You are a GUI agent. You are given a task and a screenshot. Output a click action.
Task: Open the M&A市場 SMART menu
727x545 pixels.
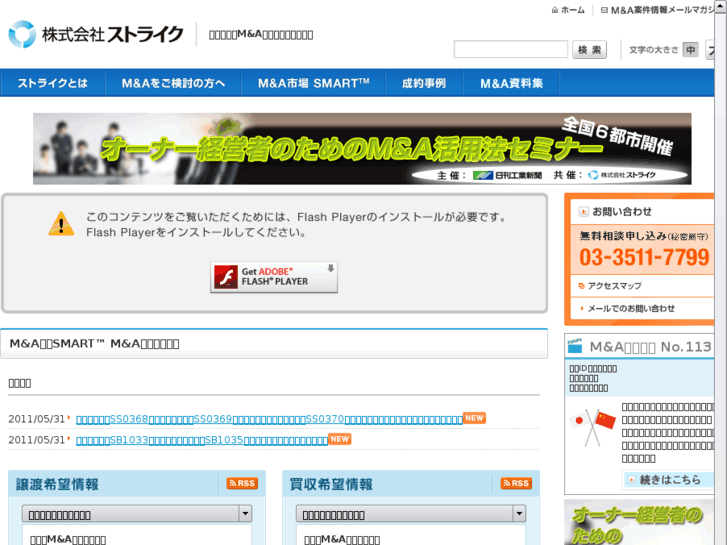click(313, 83)
